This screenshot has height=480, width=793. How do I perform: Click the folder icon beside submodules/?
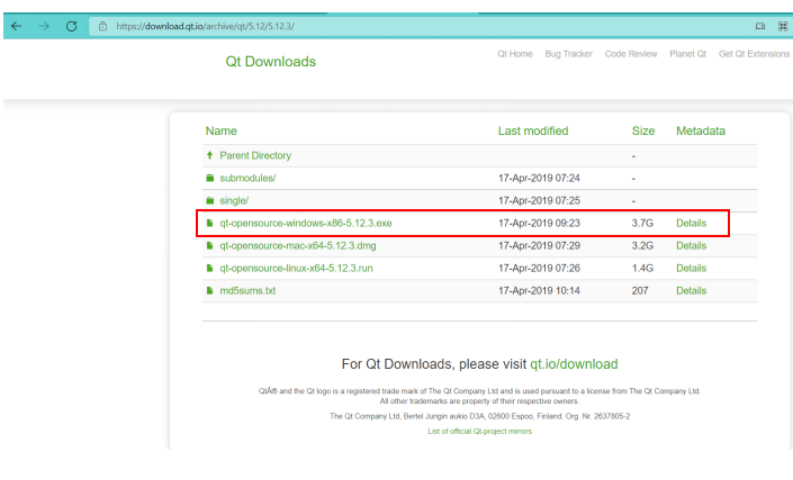tap(210, 178)
